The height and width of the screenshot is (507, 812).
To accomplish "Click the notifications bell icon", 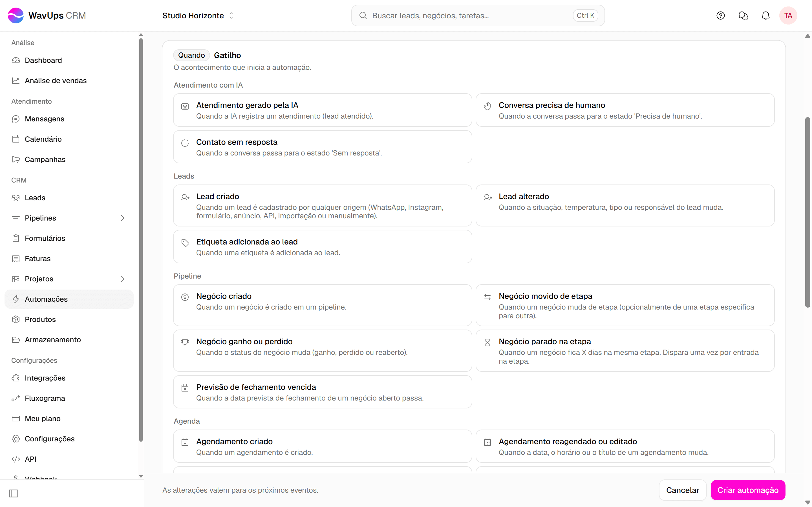I will [x=765, y=15].
